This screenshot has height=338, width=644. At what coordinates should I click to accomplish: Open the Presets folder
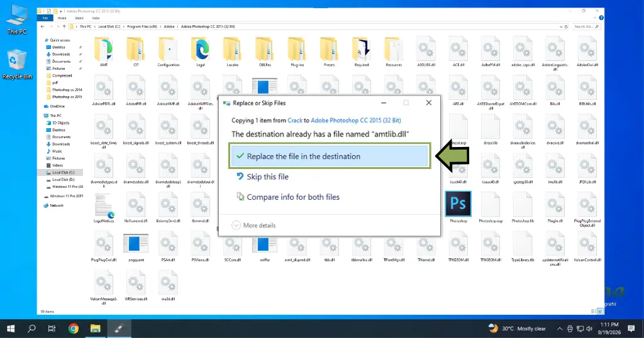[x=329, y=52]
